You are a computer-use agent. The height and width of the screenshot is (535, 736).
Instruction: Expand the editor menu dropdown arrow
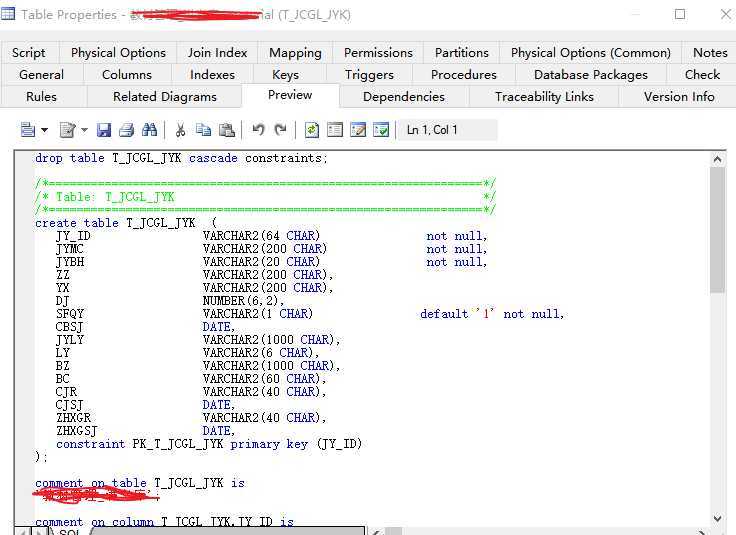[45, 130]
